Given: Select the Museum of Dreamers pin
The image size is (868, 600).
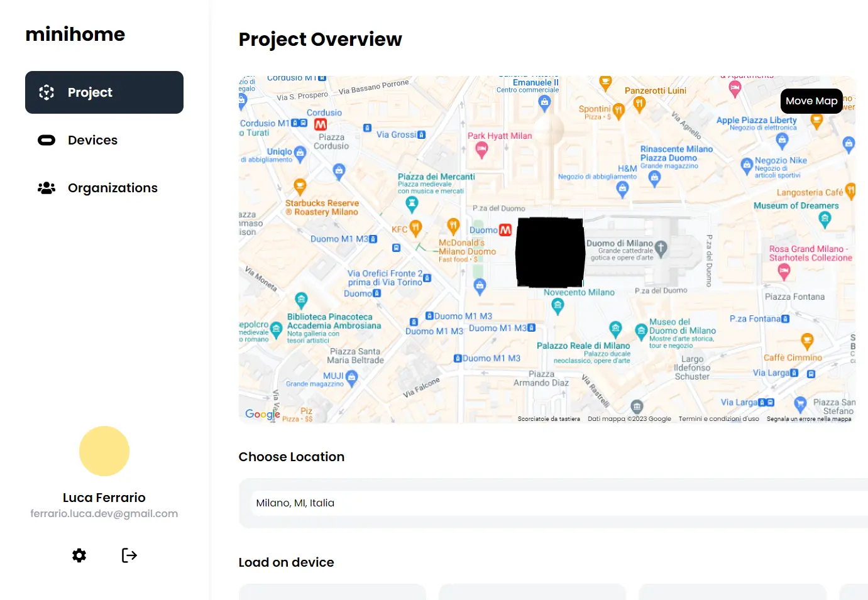Looking at the screenshot, I should point(825,219).
